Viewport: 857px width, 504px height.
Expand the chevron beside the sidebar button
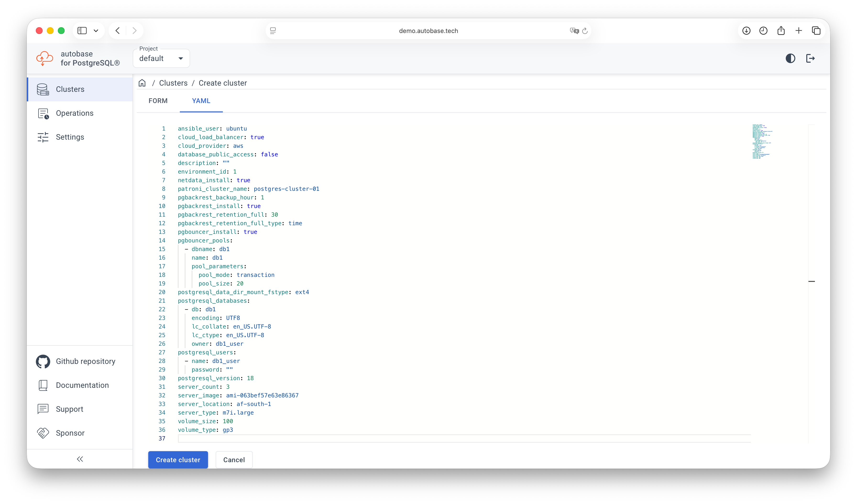[96, 30]
